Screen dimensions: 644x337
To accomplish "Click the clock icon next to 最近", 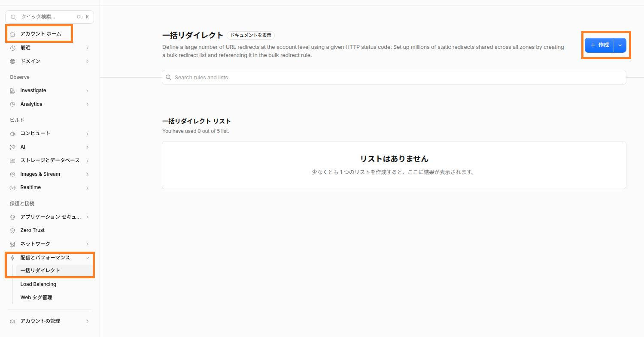I will (12, 48).
